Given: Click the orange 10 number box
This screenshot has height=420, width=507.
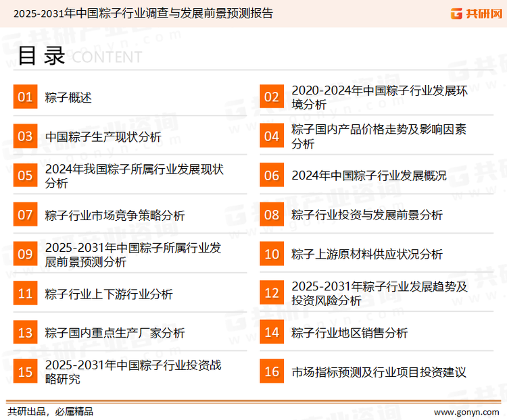Looking at the screenshot, I should (272, 254).
